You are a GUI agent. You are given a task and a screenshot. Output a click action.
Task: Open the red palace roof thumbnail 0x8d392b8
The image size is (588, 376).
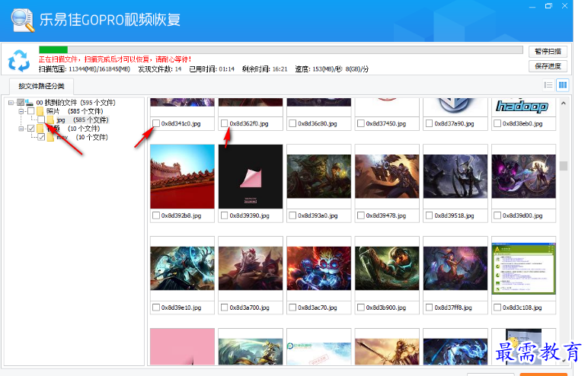[x=182, y=177]
